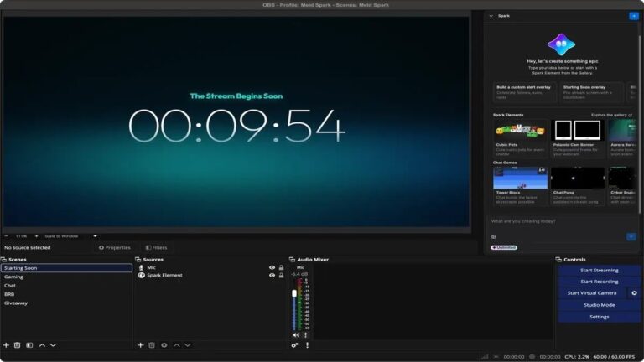Click Explore the gallery link
The image size is (644, 362).
pos(611,115)
